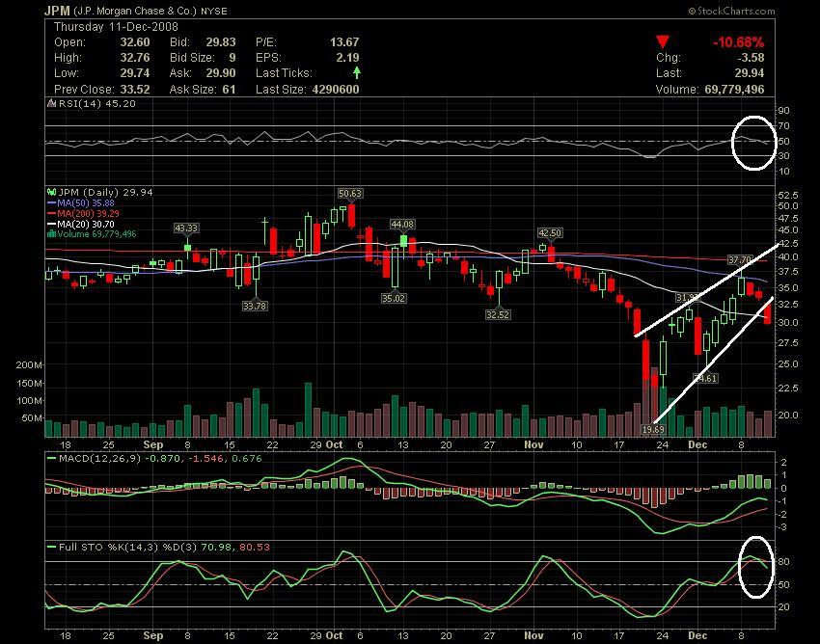Click the 52.5 price axis label
The image size is (820, 644).
[788, 196]
